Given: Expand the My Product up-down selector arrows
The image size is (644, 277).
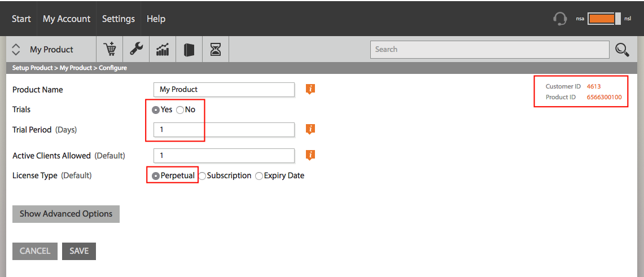Looking at the screenshot, I should pyautogui.click(x=16, y=50).
